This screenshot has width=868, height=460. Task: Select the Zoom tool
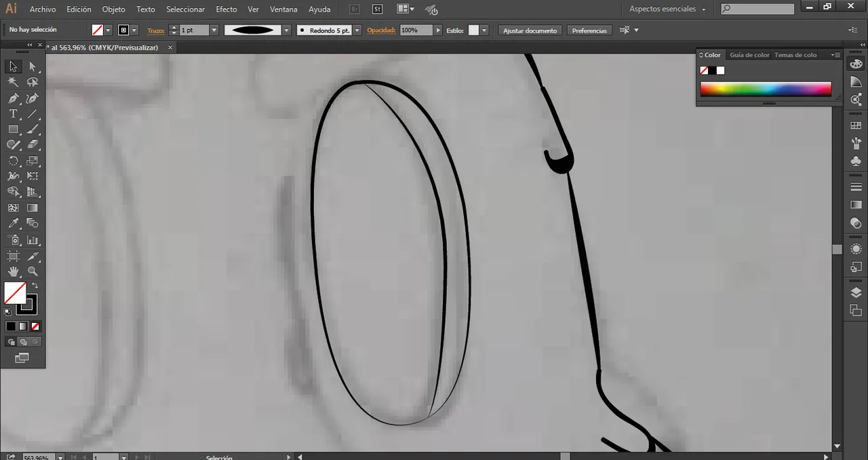pyautogui.click(x=33, y=271)
